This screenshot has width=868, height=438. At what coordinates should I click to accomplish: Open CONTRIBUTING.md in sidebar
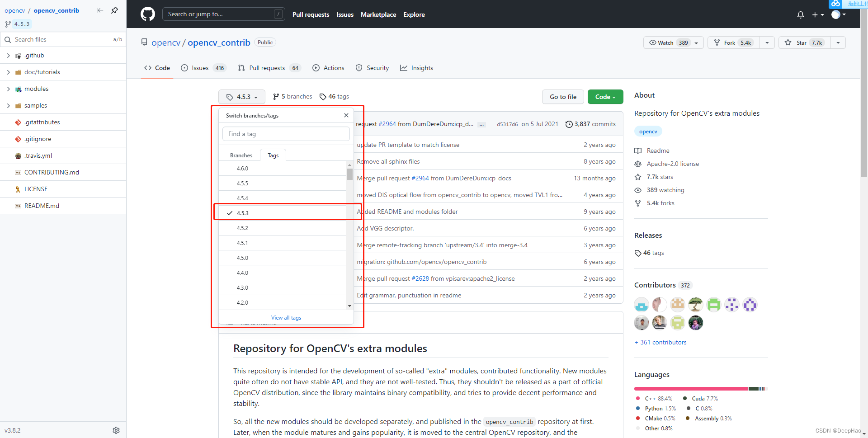63,172
